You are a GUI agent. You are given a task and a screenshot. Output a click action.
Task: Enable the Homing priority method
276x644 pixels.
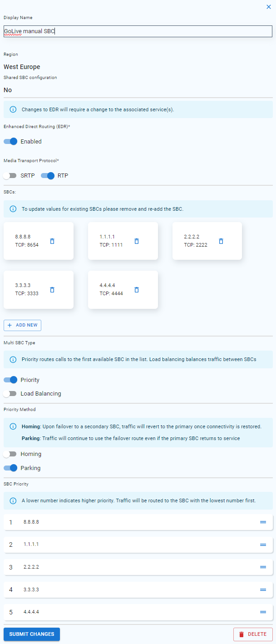coord(10,454)
